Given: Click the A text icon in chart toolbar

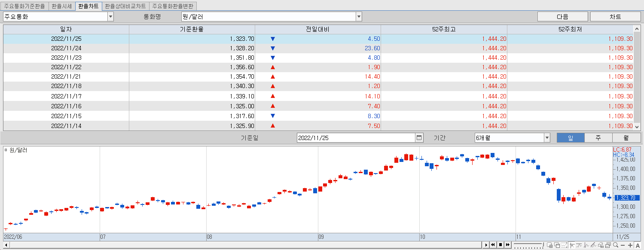Looking at the screenshot, I should click(638, 245).
